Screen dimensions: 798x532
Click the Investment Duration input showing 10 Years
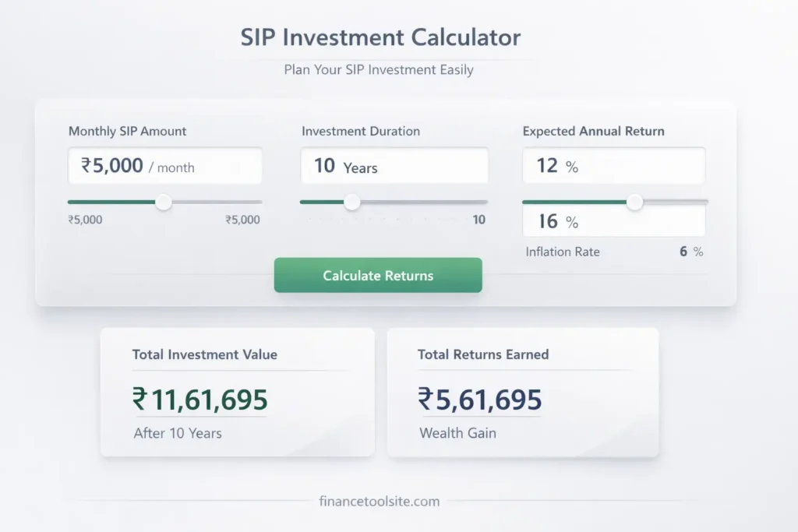[x=394, y=165]
